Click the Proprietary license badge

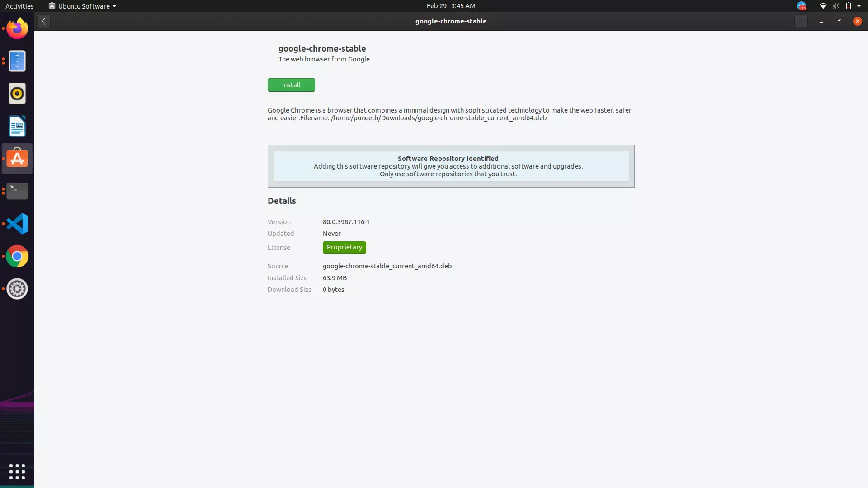(344, 247)
